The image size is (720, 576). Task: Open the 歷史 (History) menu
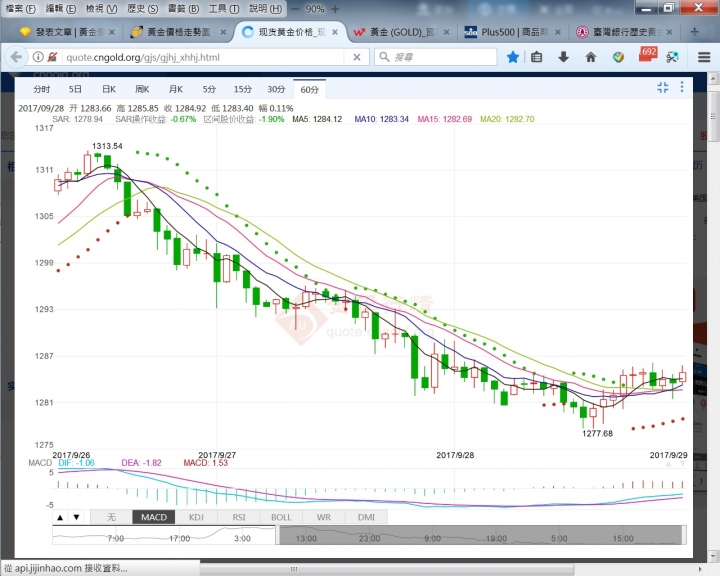[x=146, y=8]
